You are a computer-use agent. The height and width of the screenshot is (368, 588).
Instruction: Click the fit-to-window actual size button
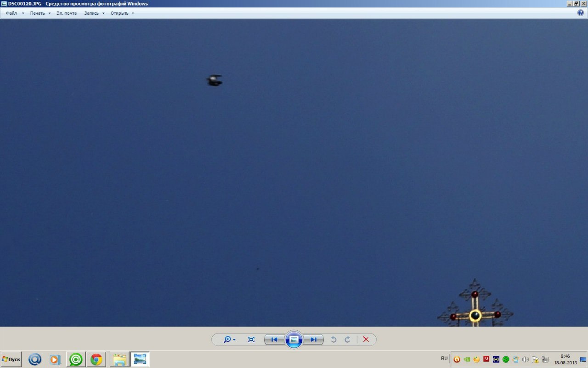coord(251,339)
